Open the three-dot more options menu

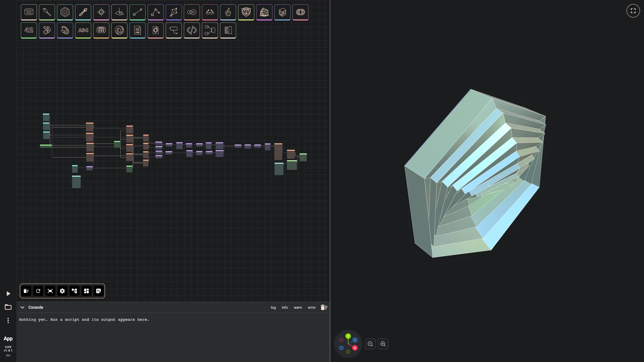point(8,320)
